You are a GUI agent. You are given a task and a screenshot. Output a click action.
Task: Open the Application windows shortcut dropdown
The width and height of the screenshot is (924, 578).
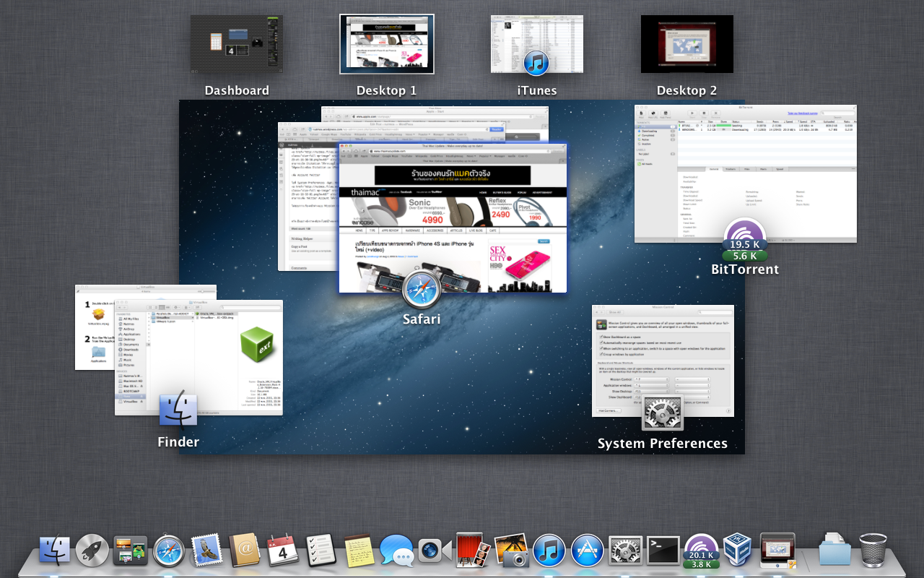[x=652, y=385]
